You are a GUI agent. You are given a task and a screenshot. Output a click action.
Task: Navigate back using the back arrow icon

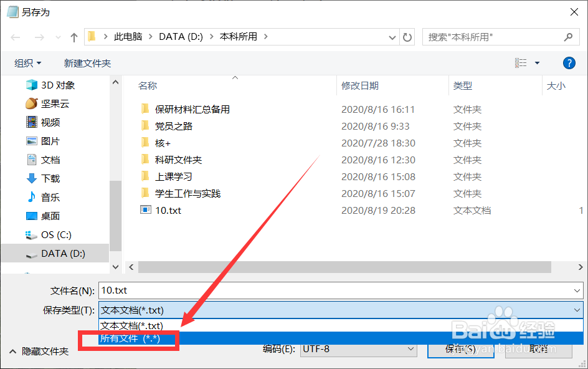tap(15, 37)
